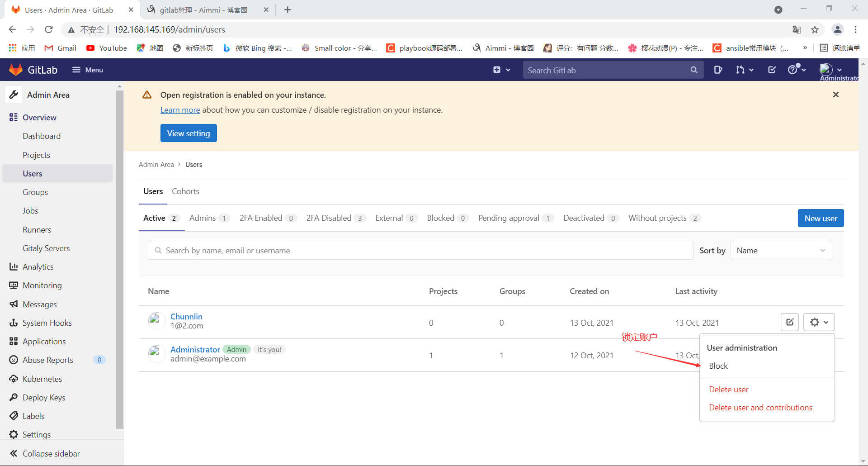Open merge requests dropdown in navbar
Screen dimensions: 868x466
click(745, 70)
